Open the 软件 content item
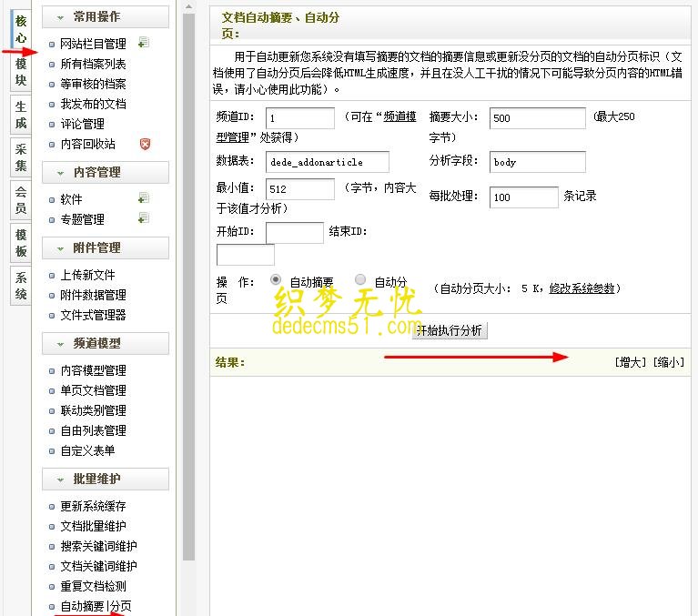The image size is (698, 616). click(x=71, y=199)
